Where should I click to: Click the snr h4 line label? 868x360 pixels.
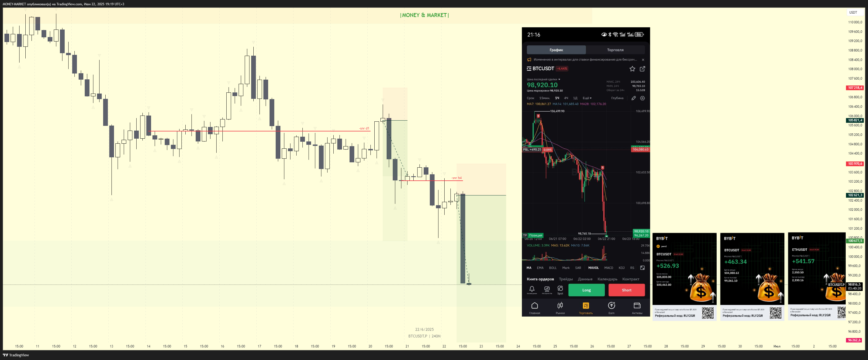(457, 178)
